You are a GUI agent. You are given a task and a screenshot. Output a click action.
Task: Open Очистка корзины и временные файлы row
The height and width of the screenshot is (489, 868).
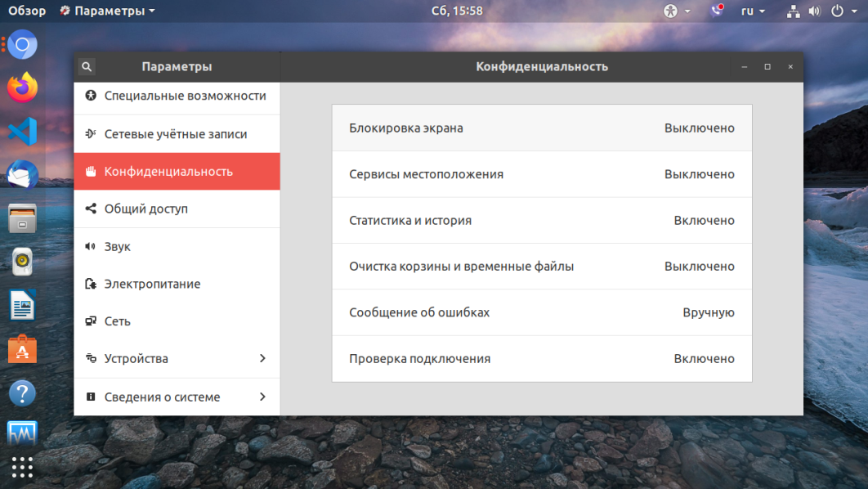tap(542, 267)
